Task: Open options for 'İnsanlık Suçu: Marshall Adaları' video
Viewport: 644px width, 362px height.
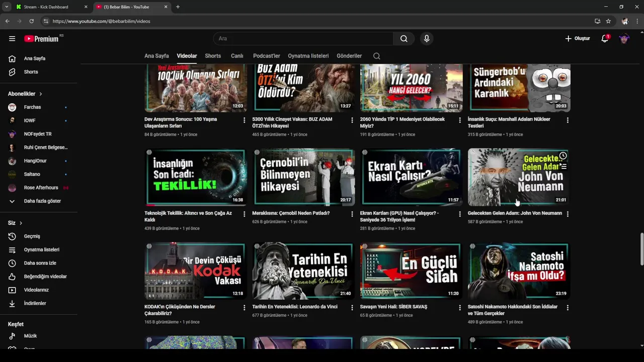Action: [568, 120]
